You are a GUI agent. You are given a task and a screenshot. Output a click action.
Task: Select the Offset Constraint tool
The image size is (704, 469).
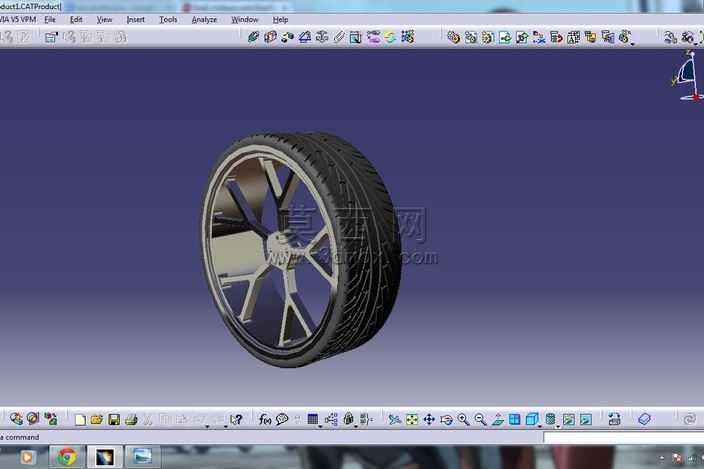coord(287,37)
